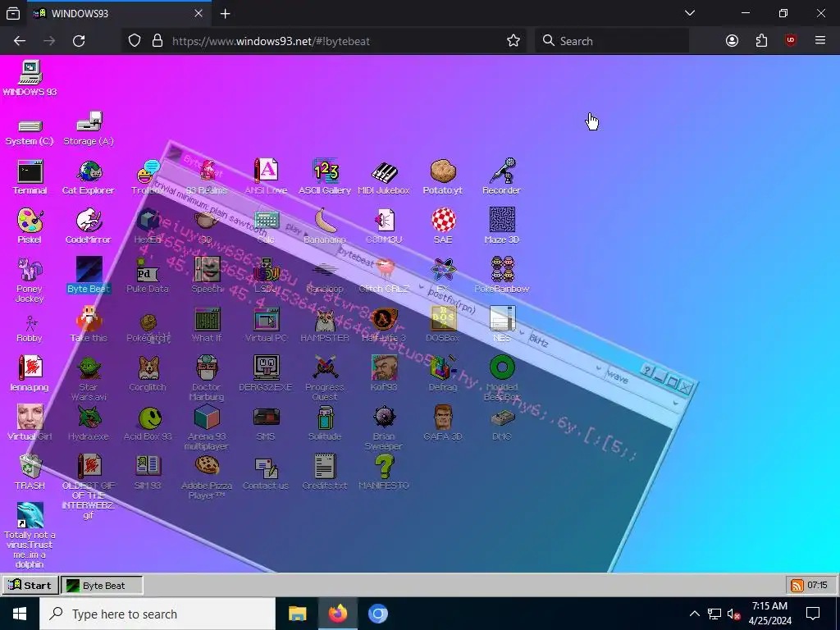Launch Cat Explorer icon
Viewport: 840px width, 630px height.
coord(89,171)
